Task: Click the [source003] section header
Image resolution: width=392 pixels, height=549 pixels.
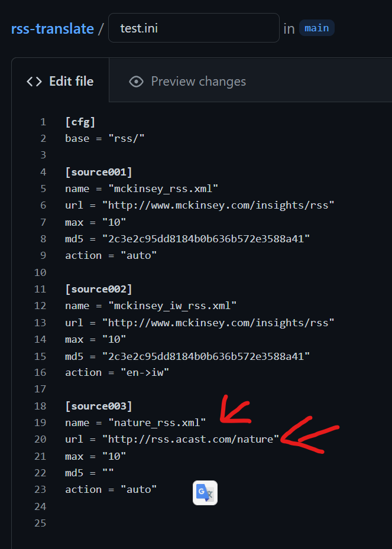Action: (x=98, y=406)
